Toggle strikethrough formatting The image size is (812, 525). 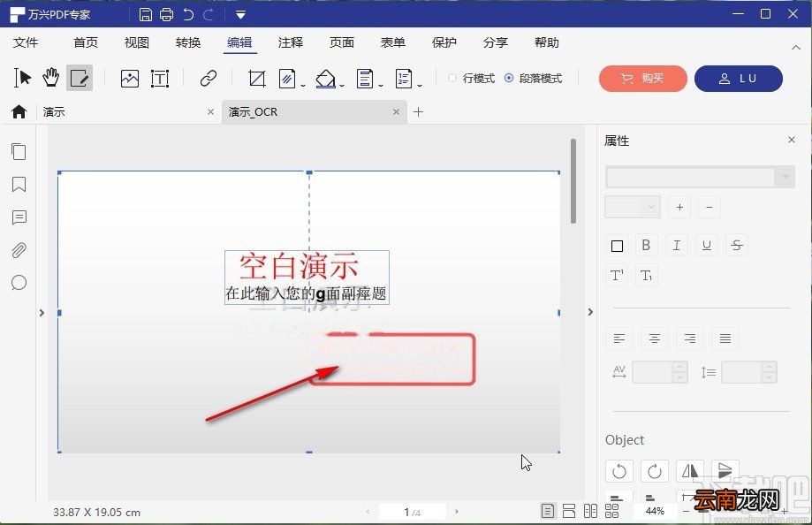tap(737, 245)
